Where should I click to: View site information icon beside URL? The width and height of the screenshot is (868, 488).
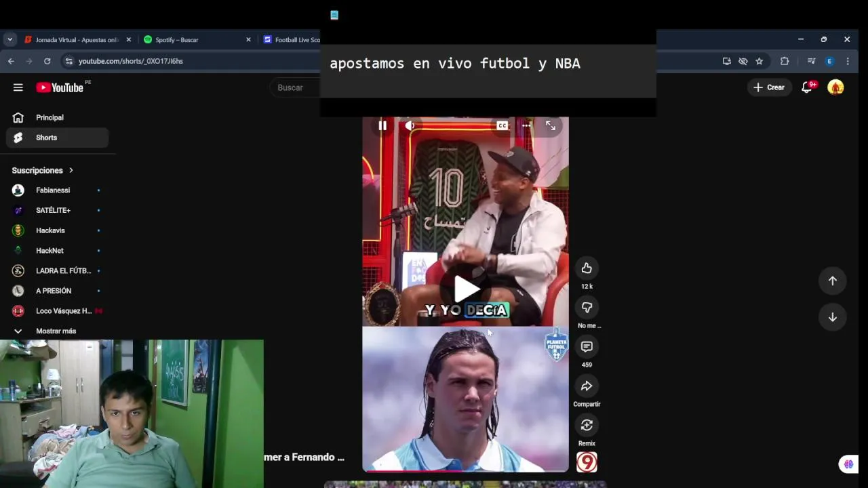pyautogui.click(x=68, y=61)
